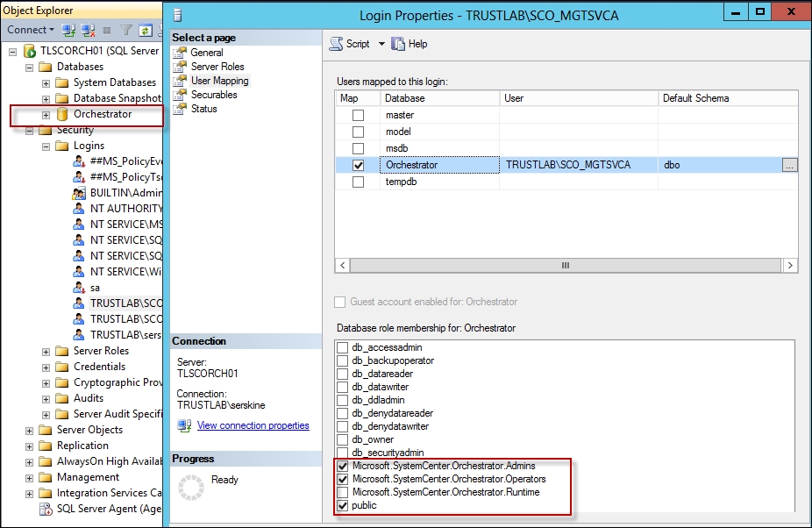812x528 pixels.
Task: Click the Stop icon in Object Explorer toolbar
Action: click(107, 30)
